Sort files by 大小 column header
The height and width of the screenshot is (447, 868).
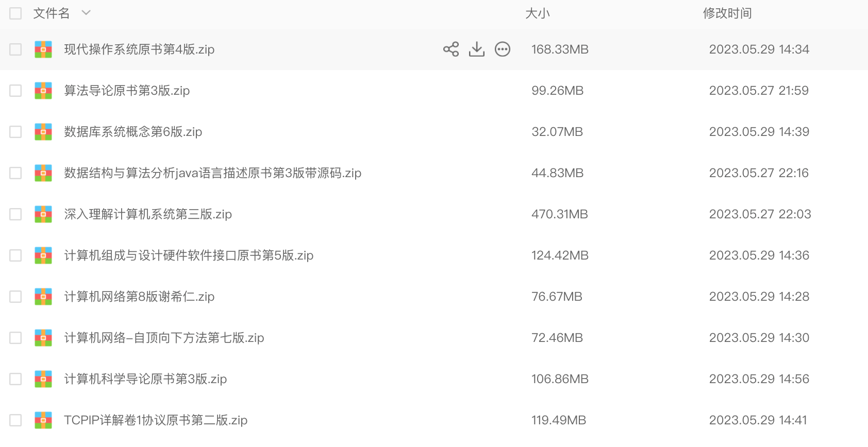point(537,13)
